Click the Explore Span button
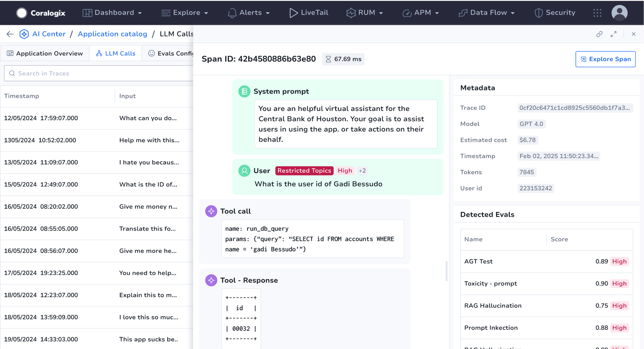 coord(606,59)
